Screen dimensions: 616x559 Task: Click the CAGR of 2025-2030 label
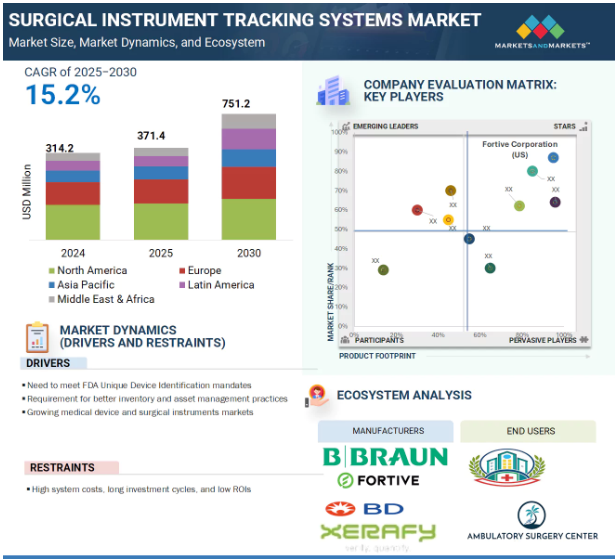[x=81, y=72]
